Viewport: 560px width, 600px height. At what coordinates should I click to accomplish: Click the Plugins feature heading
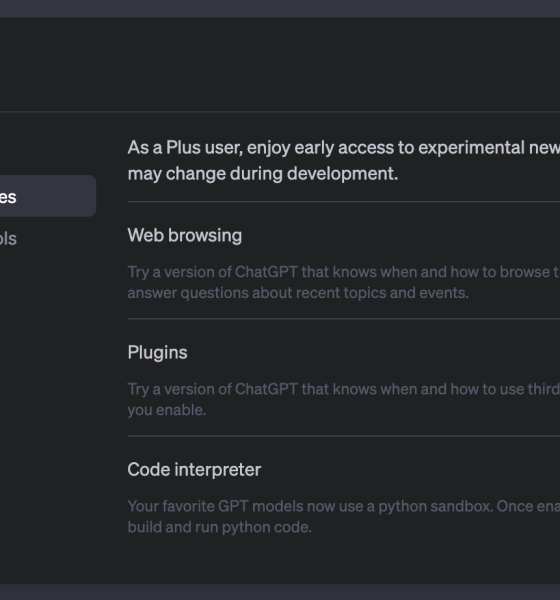click(x=157, y=352)
